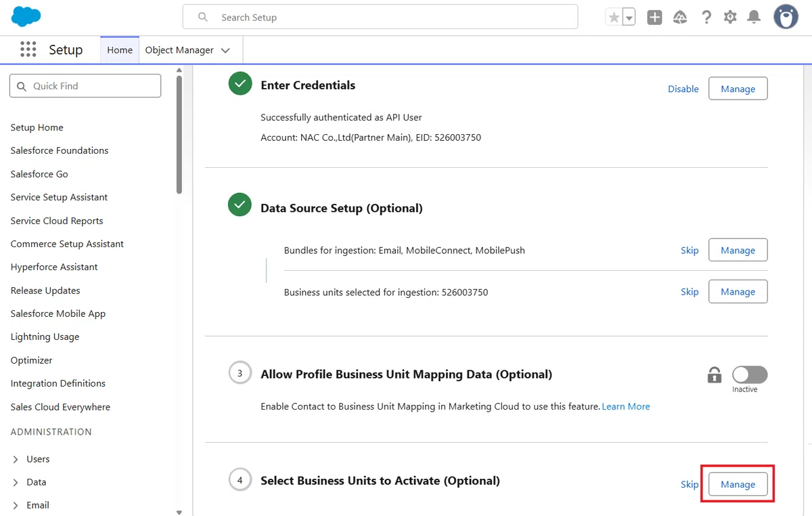Open the Trailhead guidance icon
The image size is (812, 516).
680,18
